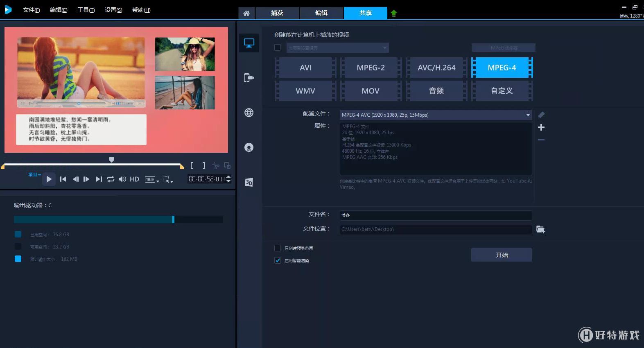Click the 文件名 input field
This screenshot has height=348, width=644.
[x=436, y=215]
